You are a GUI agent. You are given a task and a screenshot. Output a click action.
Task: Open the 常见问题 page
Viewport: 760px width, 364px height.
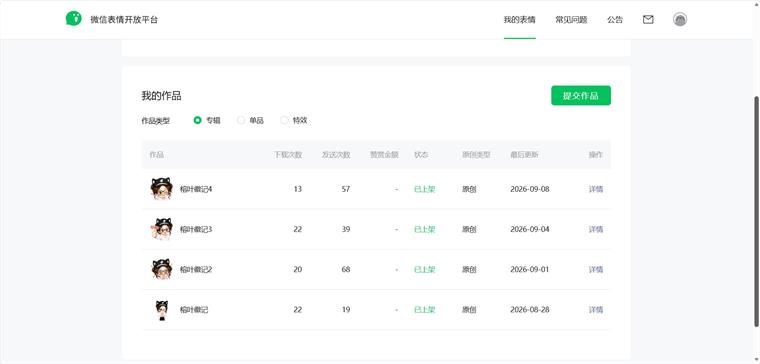[571, 20]
